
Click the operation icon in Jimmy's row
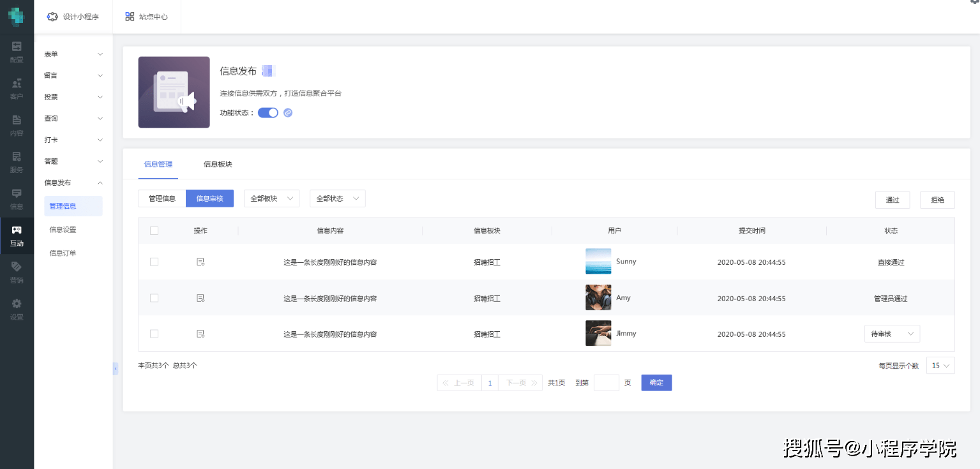(x=200, y=334)
